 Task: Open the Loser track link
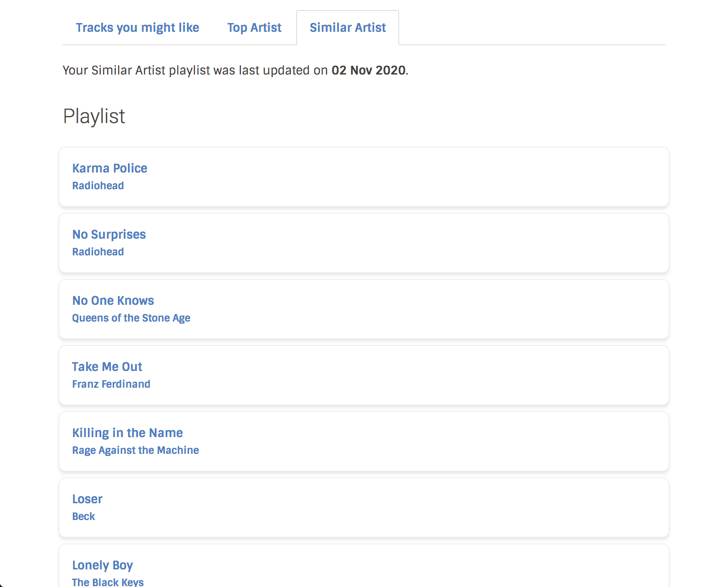[87, 499]
